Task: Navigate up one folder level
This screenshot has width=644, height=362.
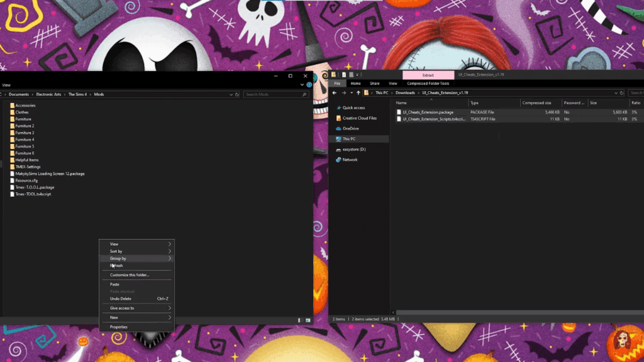Action: click(x=358, y=92)
